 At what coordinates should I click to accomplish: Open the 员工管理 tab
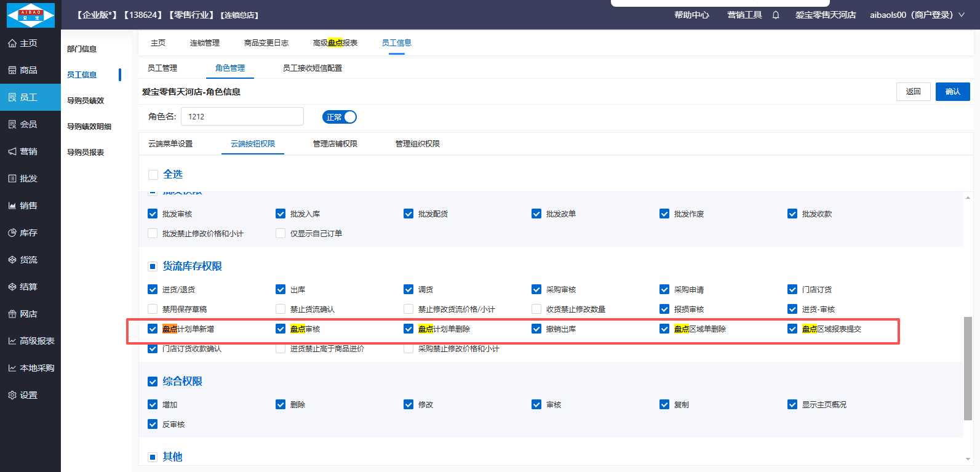pyautogui.click(x=162, y=68)
